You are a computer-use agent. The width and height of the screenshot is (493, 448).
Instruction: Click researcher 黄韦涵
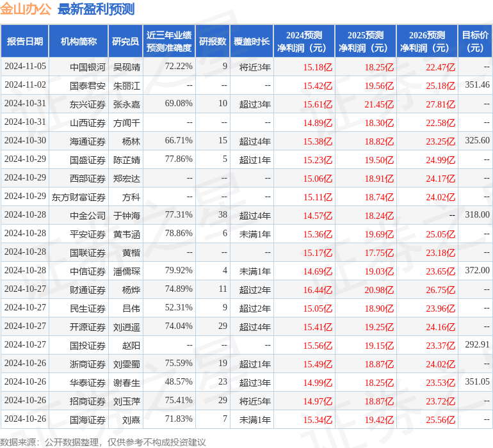click(127, 234)
